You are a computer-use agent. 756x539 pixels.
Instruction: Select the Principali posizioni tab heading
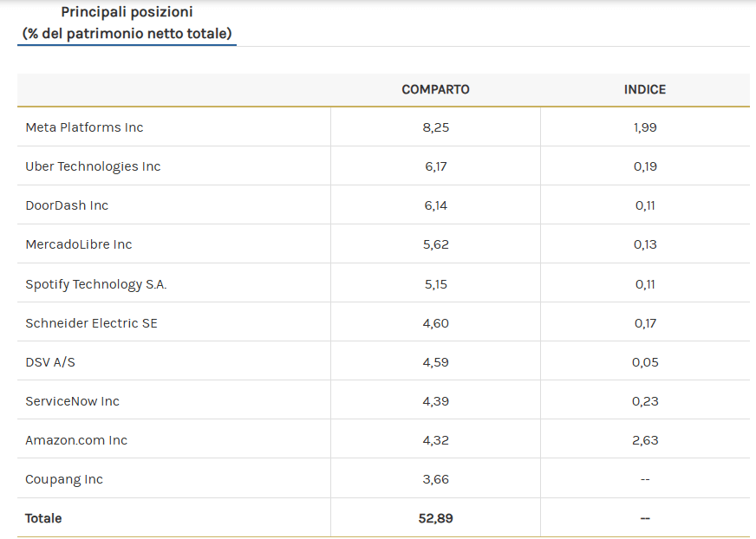pyautogui.click(x=127, y=23)
